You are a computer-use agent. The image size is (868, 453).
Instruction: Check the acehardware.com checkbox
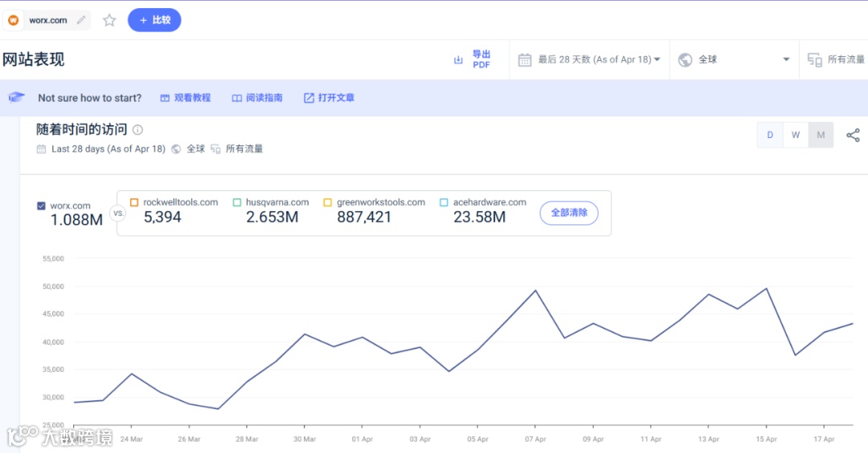[444, 202]
